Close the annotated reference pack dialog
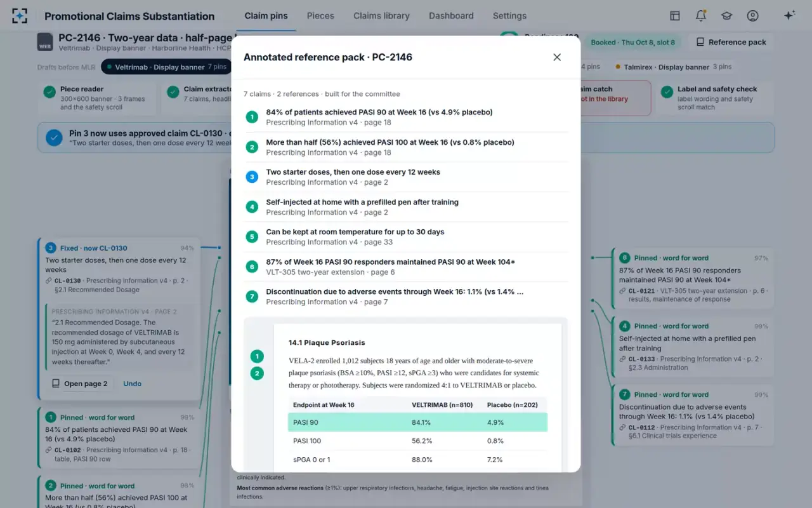 pyautogui.click(x=557, y=57)
